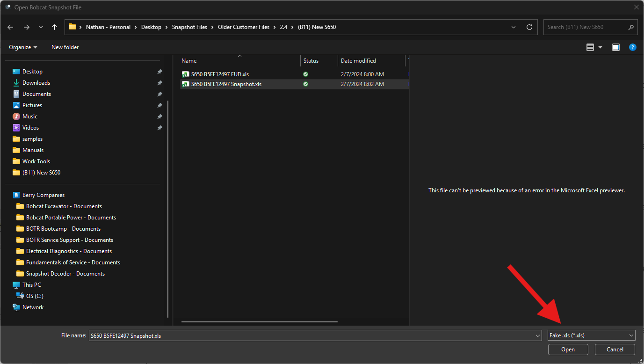
Task: Select Older Customer Files breadcrumb
Action: pyautogui.click(x=244, y=27)
